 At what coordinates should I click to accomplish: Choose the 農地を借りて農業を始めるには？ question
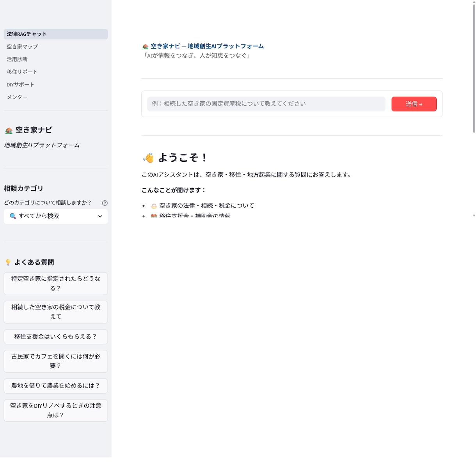[x=56, y=386]
